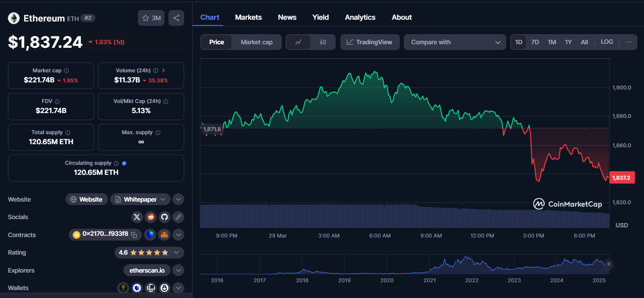Open the chain-link socials icon
644x298 pixels.
tap(178, 217)
